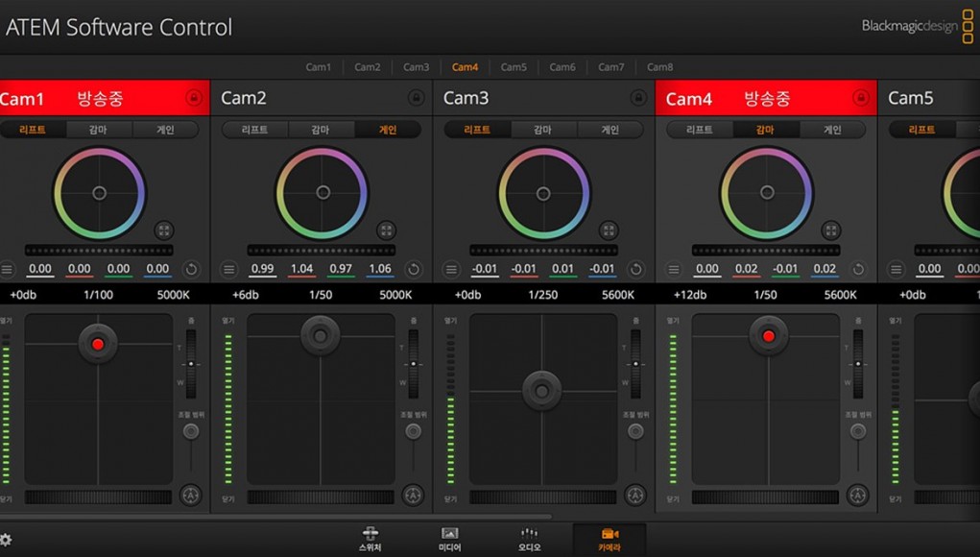Viewport: 980px width, 557px height.
Task: Jump to Cam1 in camera selector bar
Action: coord(318,67)
